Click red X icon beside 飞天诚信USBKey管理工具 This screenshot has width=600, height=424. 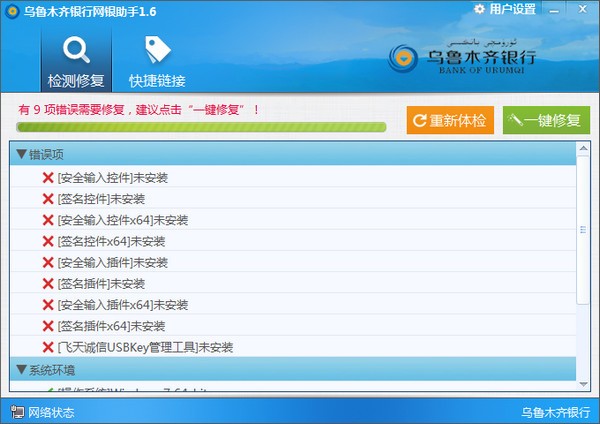[48, 347]
